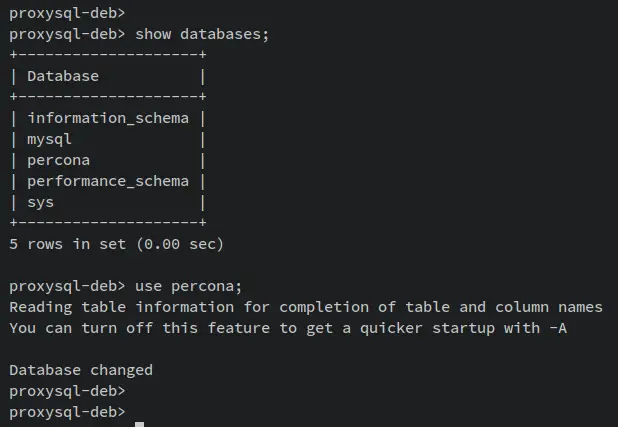Select the performance_schema row

108,181
